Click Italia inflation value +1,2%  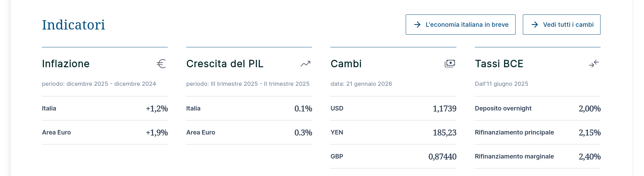point(157,109)
